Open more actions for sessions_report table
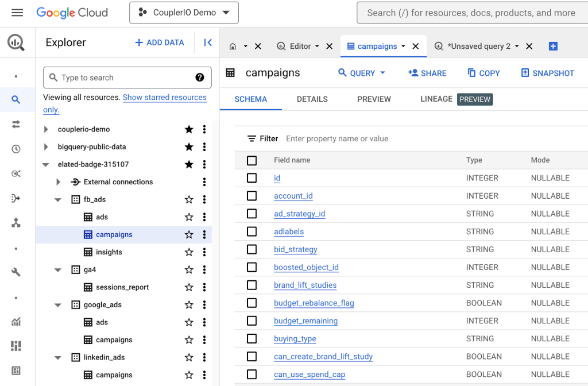588x386 pixels. pos(204,287)
